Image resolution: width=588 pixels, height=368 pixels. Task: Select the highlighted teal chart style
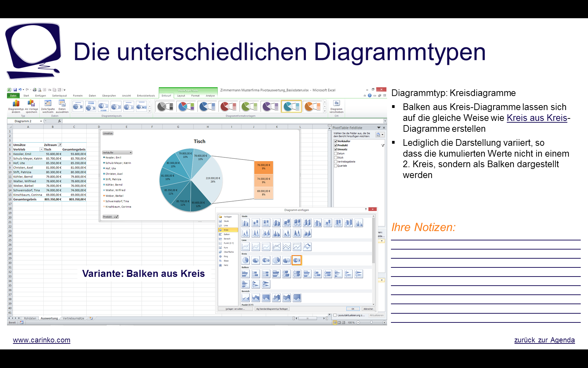[x=291, y=106]
